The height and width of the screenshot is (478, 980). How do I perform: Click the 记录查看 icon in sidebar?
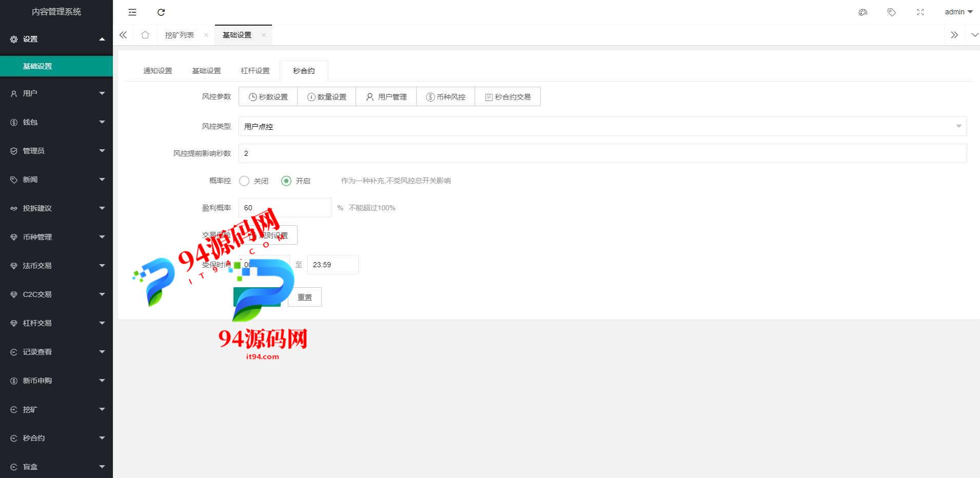click(14, 352)
